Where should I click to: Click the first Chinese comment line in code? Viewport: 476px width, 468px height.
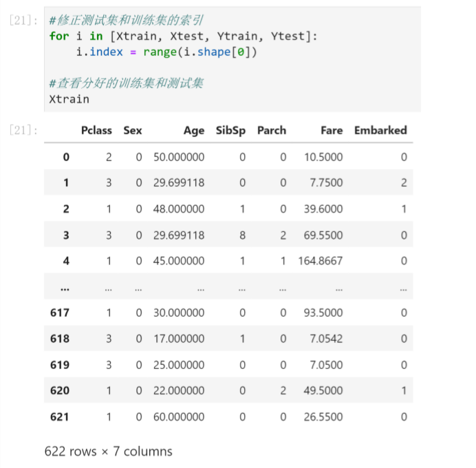point(127,21)
